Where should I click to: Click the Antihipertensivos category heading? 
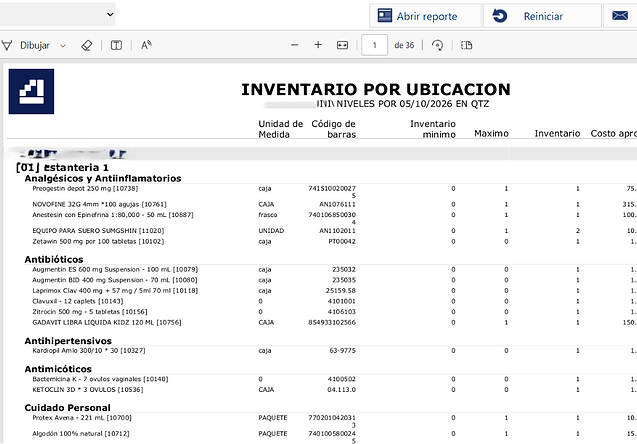(68, 340)
